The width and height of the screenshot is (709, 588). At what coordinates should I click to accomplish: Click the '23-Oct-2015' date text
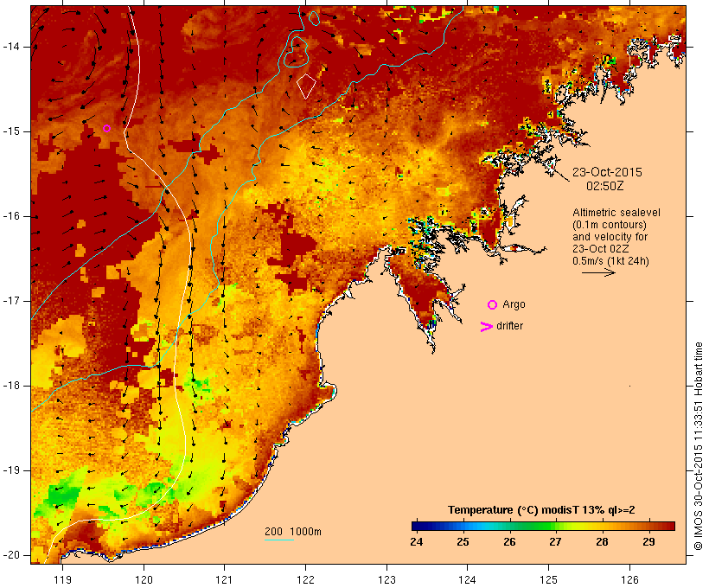pos(607,172)
